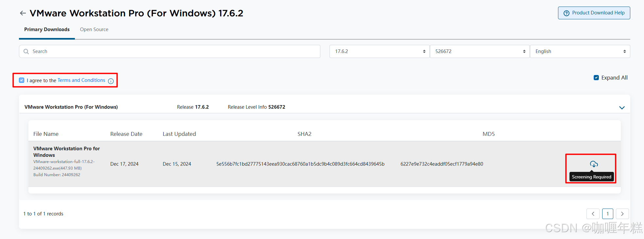
Task: Go to the previous records page
Action: tap(593, 214)
